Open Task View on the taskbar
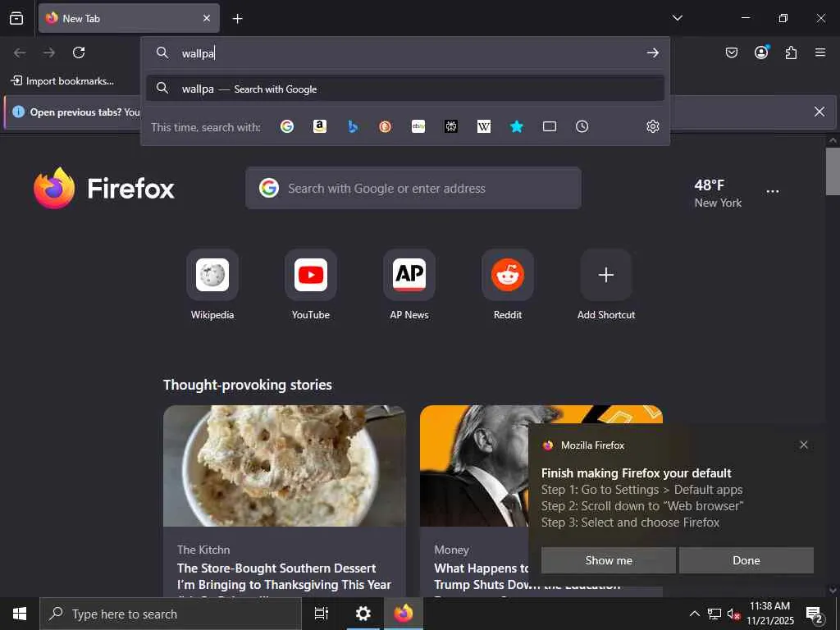840x630 pixels. [322, 614]
